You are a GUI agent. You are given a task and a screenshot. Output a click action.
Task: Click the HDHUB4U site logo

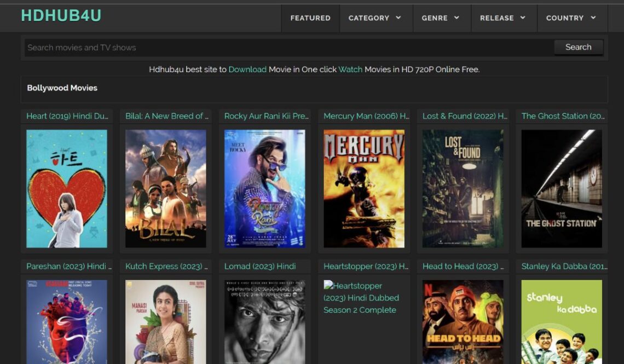61,15
